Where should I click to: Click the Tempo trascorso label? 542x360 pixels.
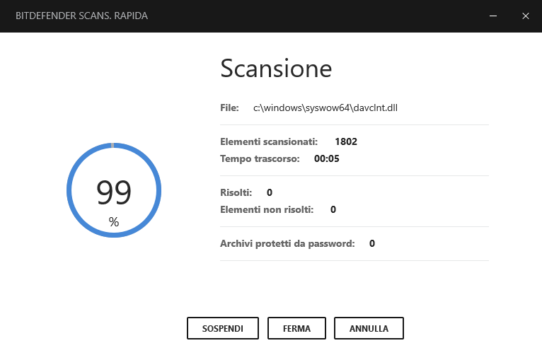click(260, 158)
